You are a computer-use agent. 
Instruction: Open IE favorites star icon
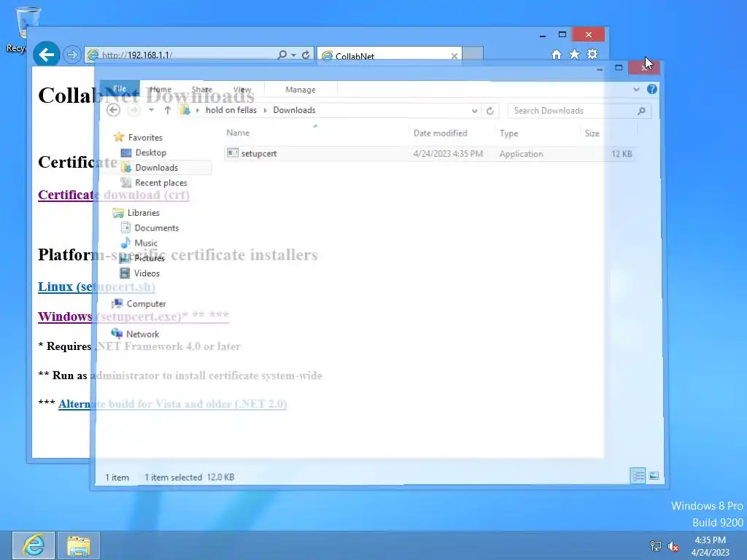click(x=575, y=54)
